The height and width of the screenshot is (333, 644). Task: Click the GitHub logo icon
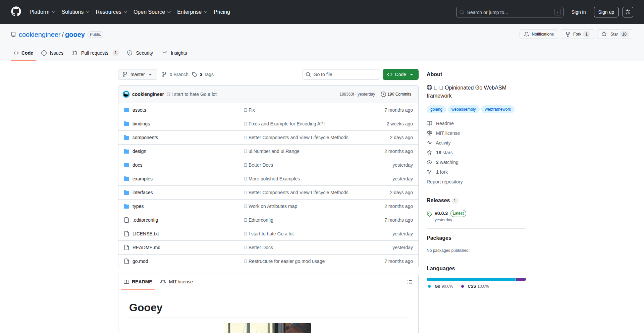[x=16, y=12]
